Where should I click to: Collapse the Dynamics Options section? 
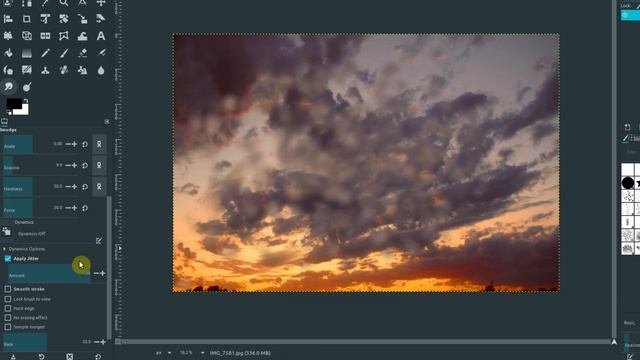pos(4,249)
